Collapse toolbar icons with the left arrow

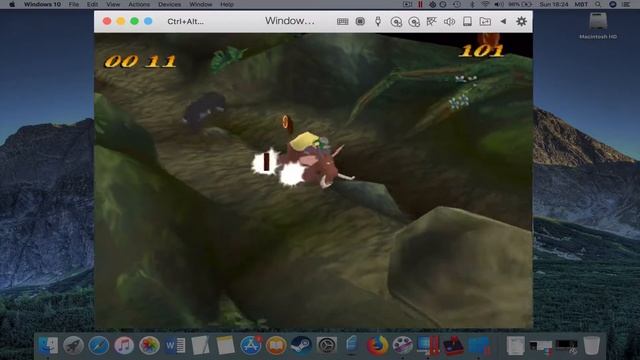(503, 21)
